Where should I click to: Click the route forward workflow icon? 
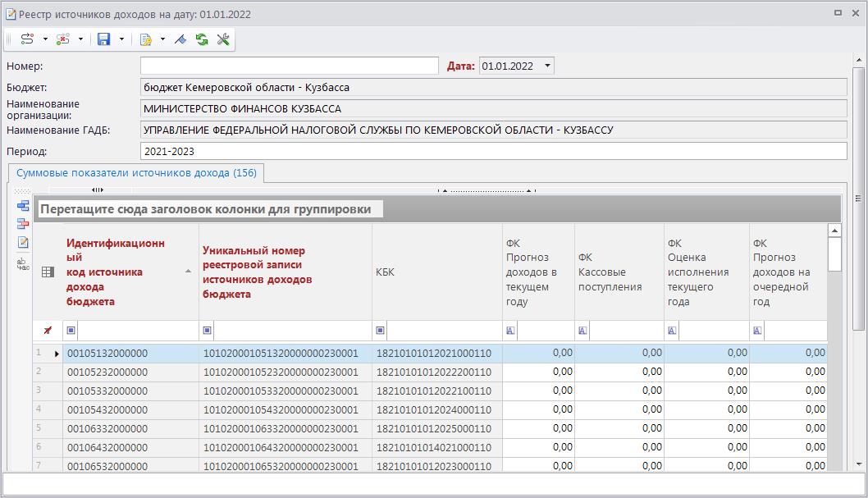point(27,39)
